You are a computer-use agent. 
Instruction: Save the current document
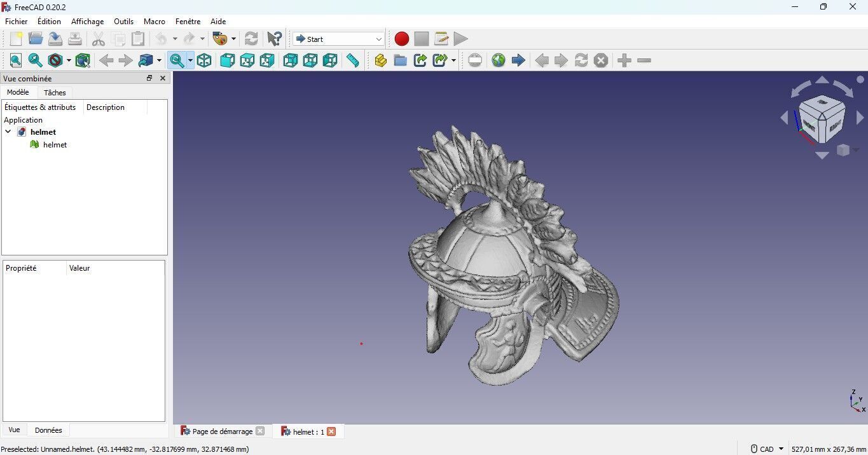(55, 39)
